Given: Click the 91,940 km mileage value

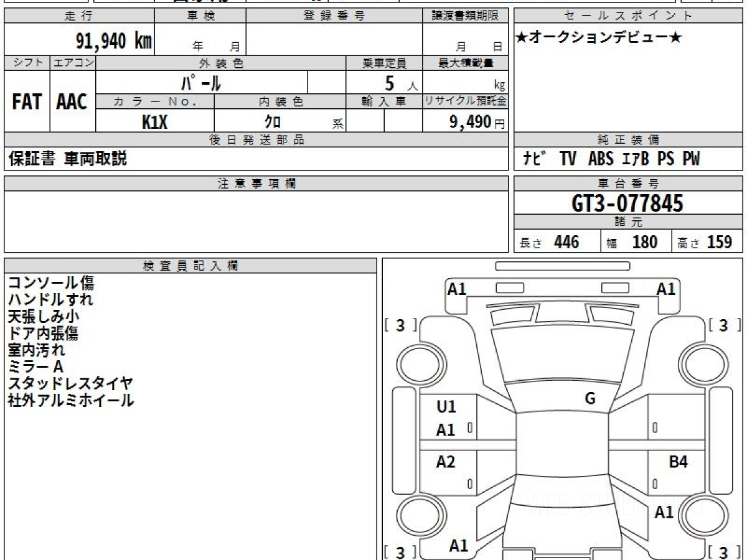Looking at the screenshot, I should click(113, 41).
